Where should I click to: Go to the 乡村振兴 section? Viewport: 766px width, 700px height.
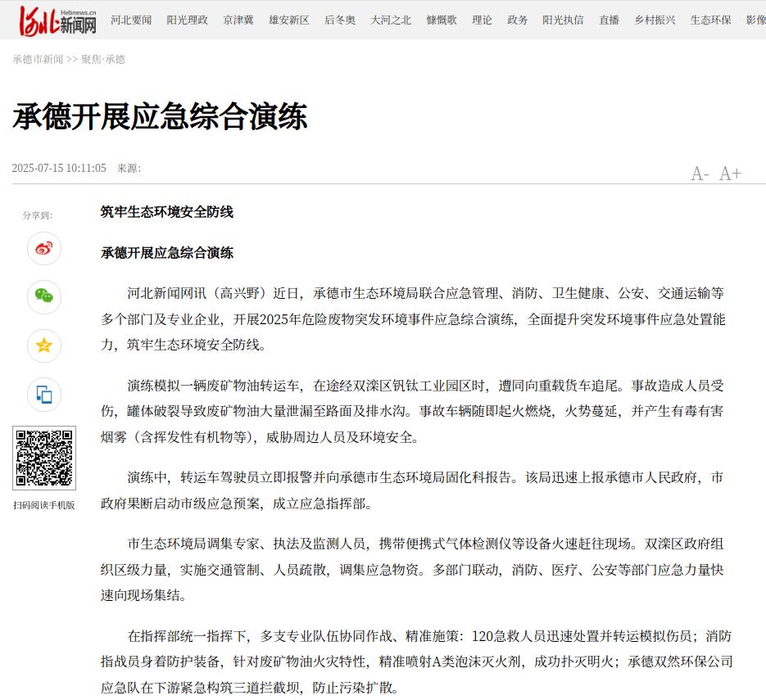(x=655, y=20)
